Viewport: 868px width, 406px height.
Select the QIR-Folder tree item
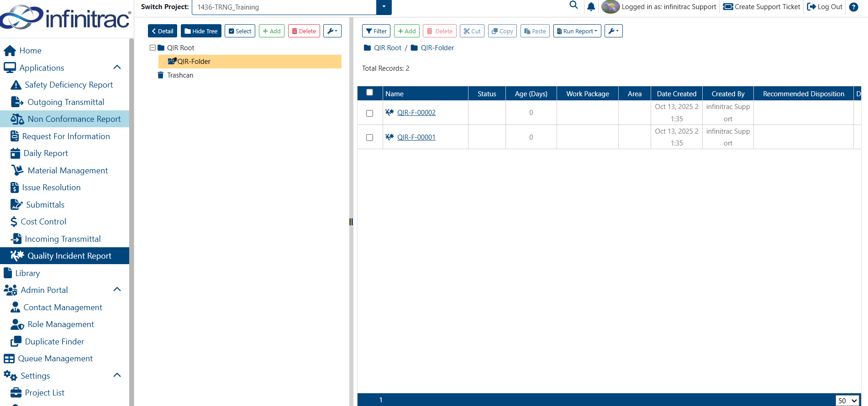250,62
